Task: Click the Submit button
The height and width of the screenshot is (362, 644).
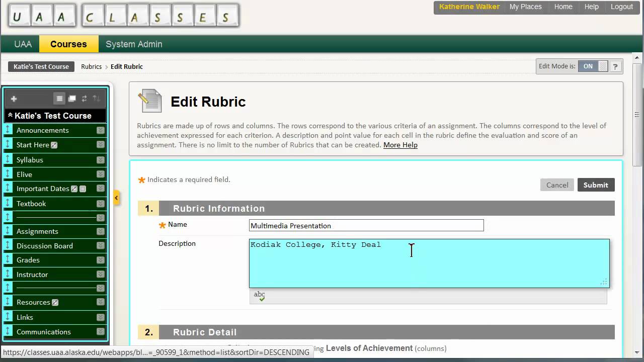Action: pyautogui.click(x=596, y=185)
